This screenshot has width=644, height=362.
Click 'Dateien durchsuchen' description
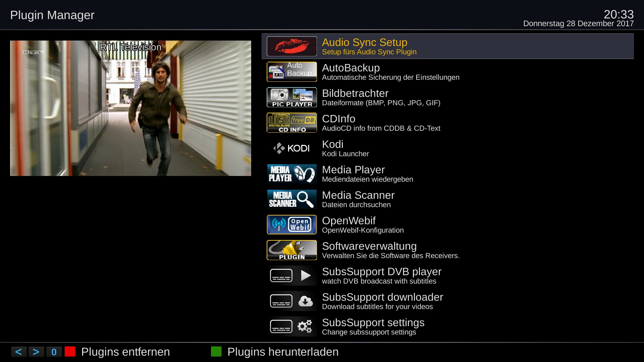[356, 205]
